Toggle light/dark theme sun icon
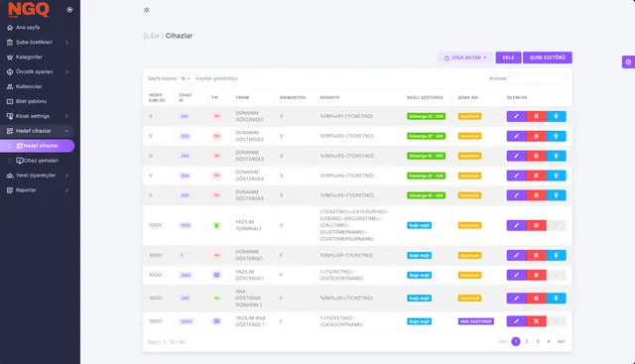The height and width of the screenshot is (364, 635). (147, 10)
